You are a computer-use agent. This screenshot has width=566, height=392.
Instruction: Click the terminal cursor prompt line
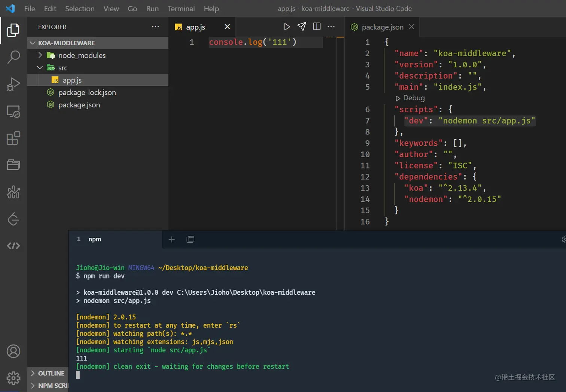click(78, 375)
